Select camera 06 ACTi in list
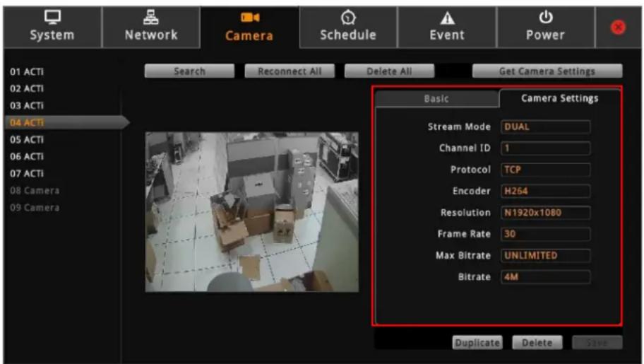 point(27,157)
